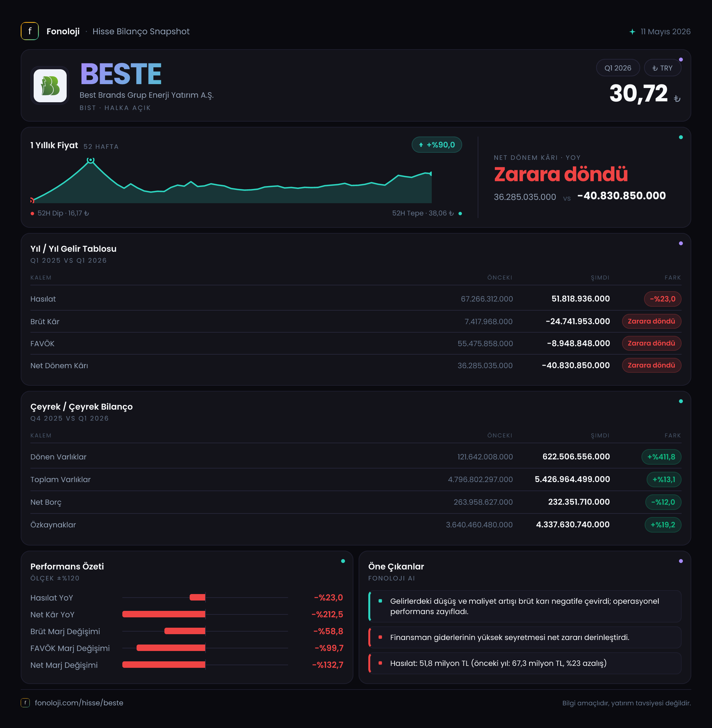This screenshot has height=728, width=712.
Task: Click the current FAVÖK value -8.948.848.000
Action: coord(579,343)
